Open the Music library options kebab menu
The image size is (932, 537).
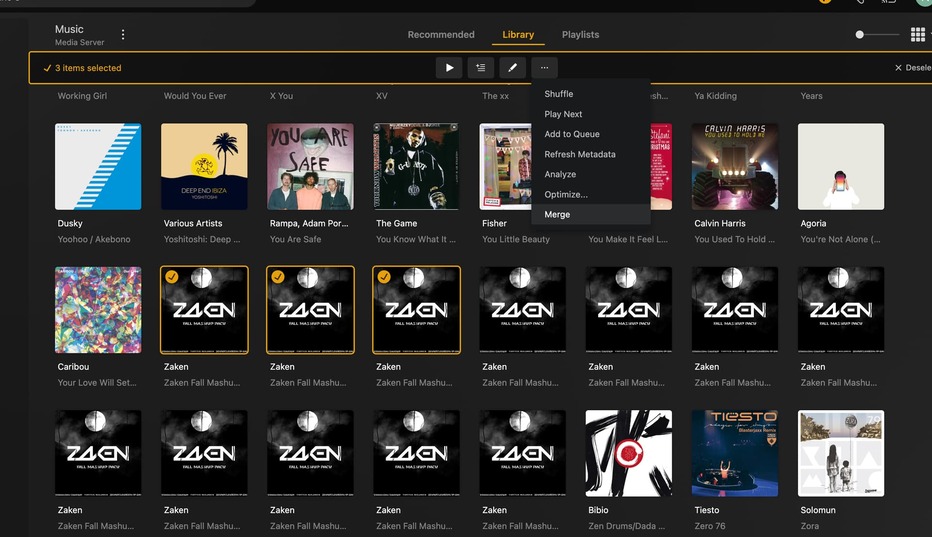123,34
